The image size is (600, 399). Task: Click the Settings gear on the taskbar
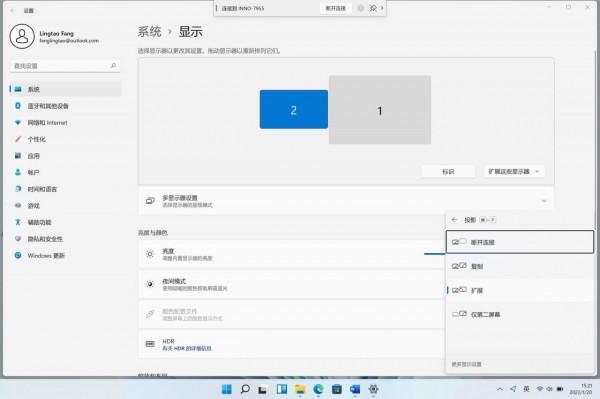pos(373,389)
